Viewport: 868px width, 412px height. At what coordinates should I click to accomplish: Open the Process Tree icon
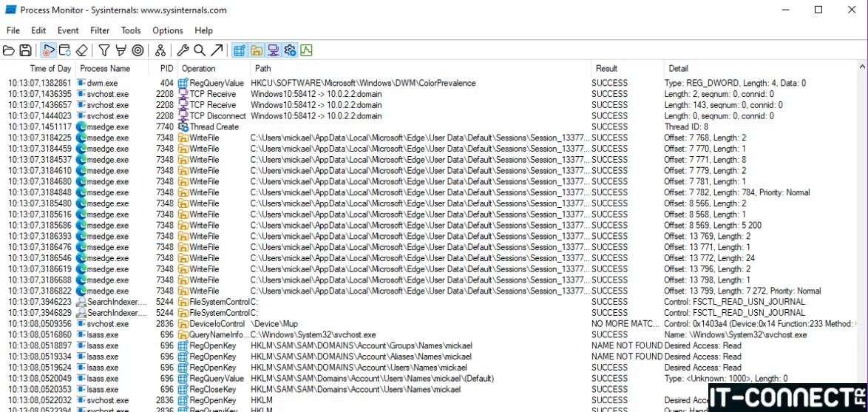click(x=160, y=50)
